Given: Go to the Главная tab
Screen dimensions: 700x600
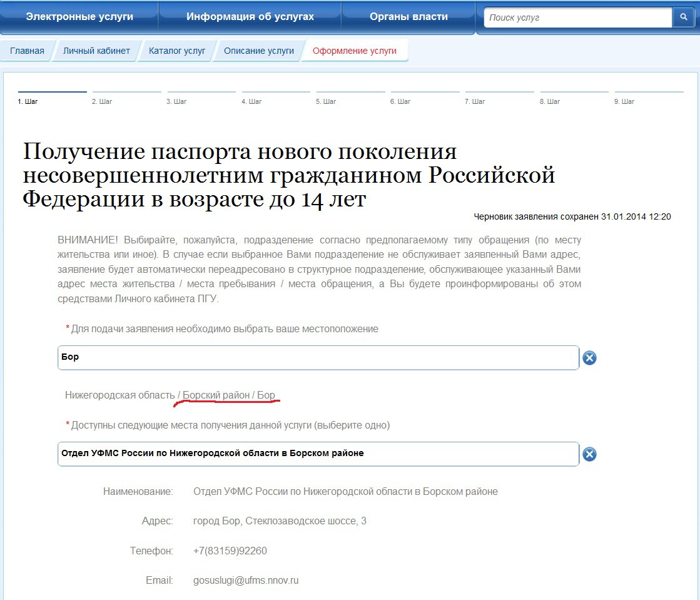Looking at the screenshot, I should pyautogui.click(x=28, y=51).
